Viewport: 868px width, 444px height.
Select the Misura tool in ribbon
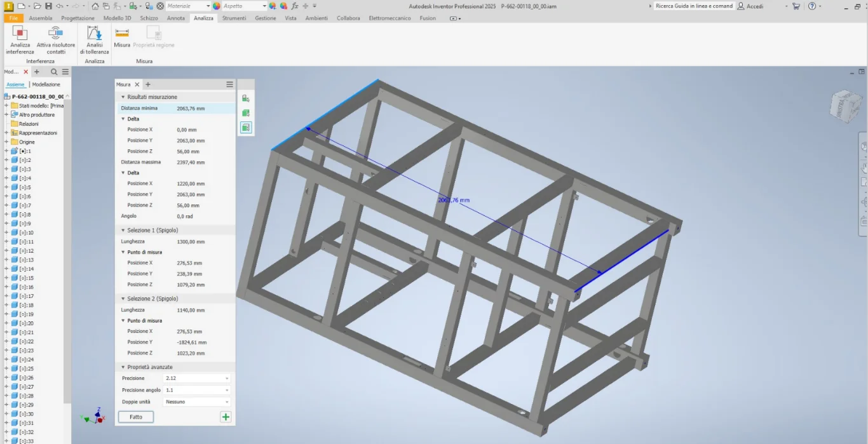tap(122, 37)
